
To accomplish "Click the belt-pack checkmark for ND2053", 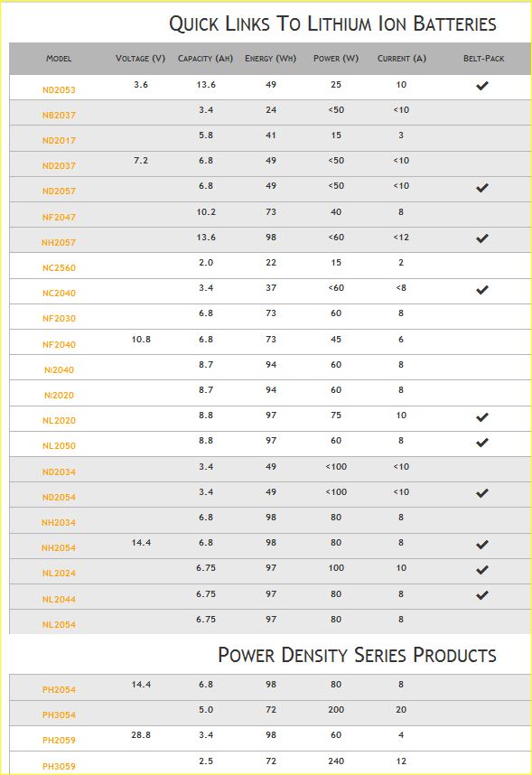I will coord(482,86).
